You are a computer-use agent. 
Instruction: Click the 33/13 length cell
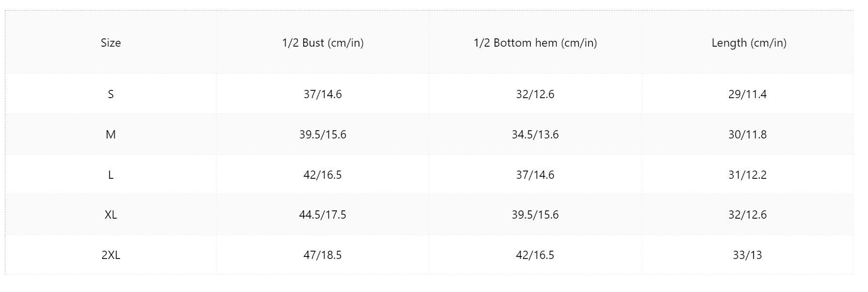point(748,255)
